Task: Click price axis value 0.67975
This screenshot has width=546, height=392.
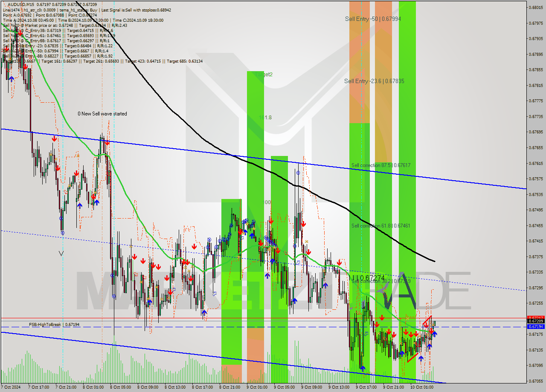Action: 536,23
